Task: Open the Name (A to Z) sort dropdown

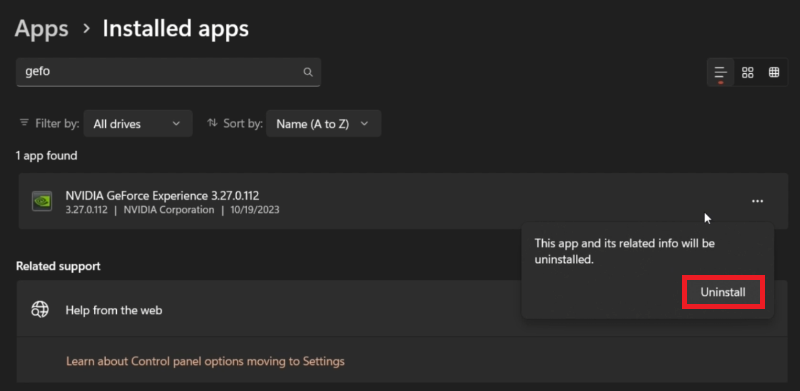Action: [x=323, y=124]
